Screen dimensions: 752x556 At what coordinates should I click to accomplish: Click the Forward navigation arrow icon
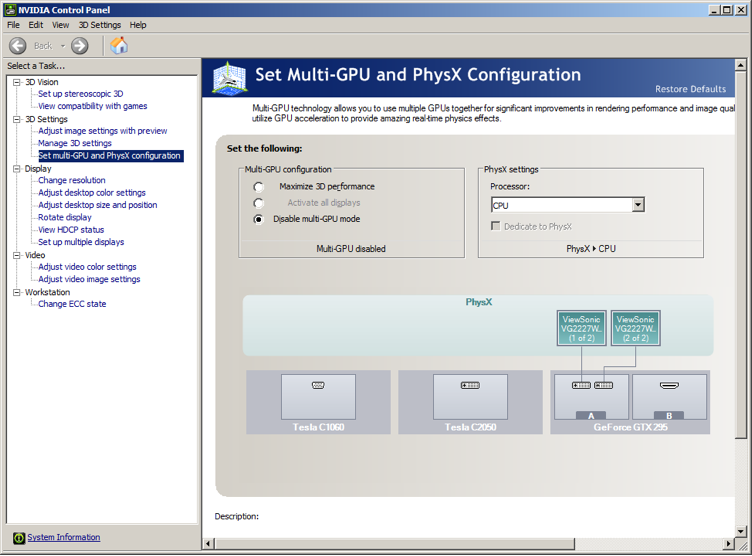80,46
